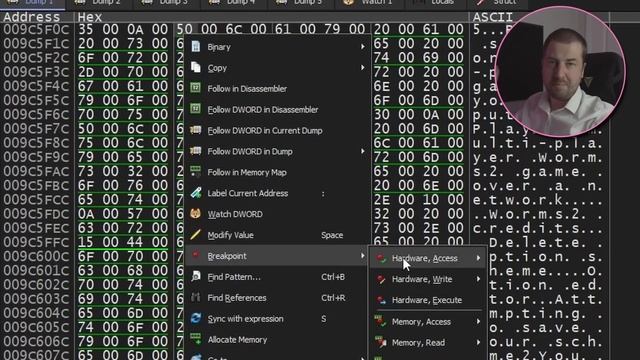Expand Hardware, Write submenu arrow

[478, 279]
